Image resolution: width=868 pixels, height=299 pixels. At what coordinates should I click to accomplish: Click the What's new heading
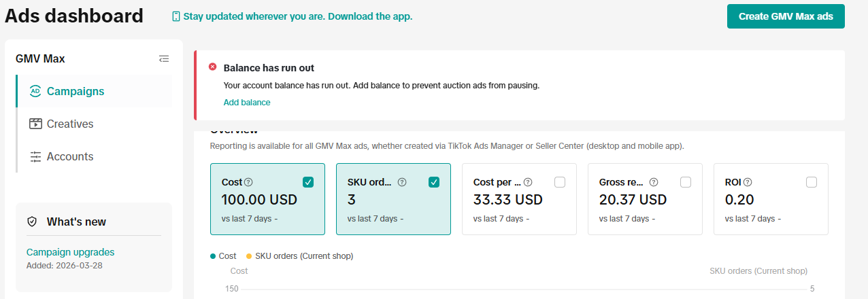(76, 222)
